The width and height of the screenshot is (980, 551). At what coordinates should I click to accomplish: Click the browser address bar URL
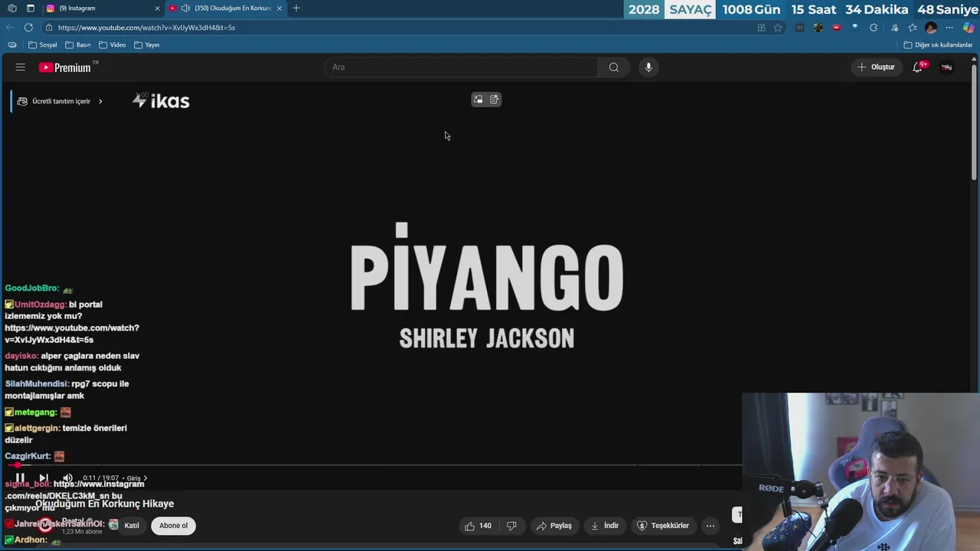(x=146, y=28)
